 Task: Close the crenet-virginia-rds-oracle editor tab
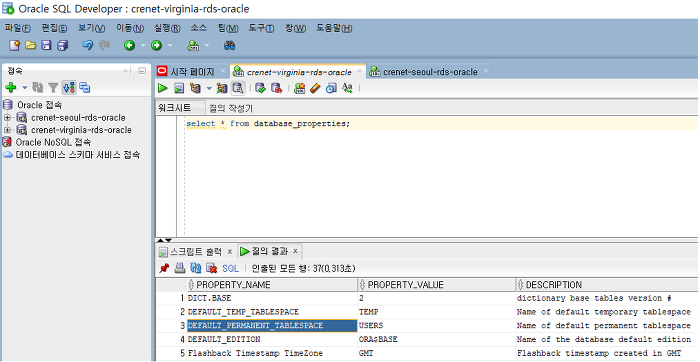coord(359,71)
